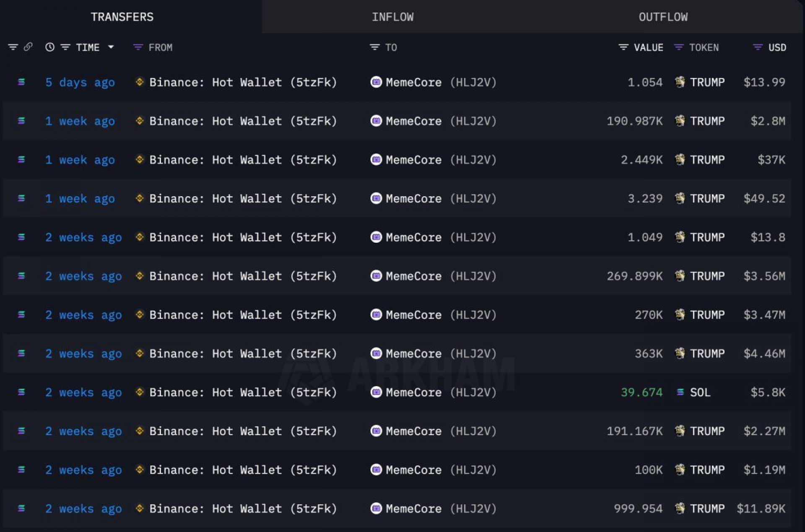The width and height of the screenshot is (805, 532).
Task: Filter transfers by VALUE column icon
Action: pos(623,47)
